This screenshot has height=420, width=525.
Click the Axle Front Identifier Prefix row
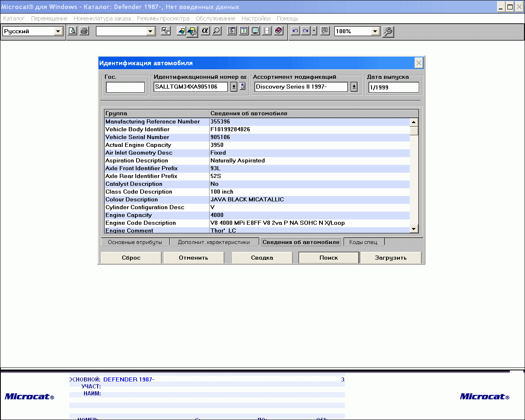[257, 168]
